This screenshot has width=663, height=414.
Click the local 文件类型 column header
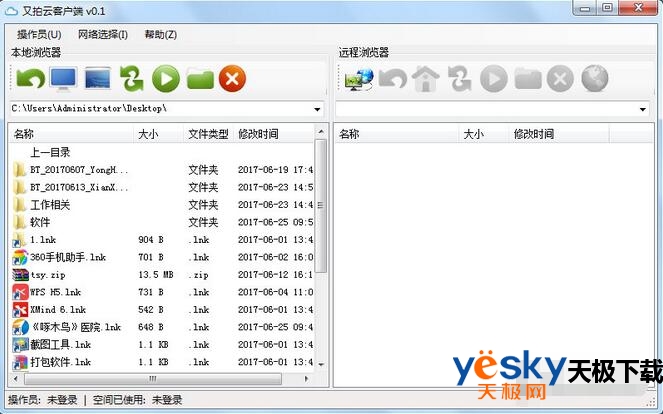[208, 134]
